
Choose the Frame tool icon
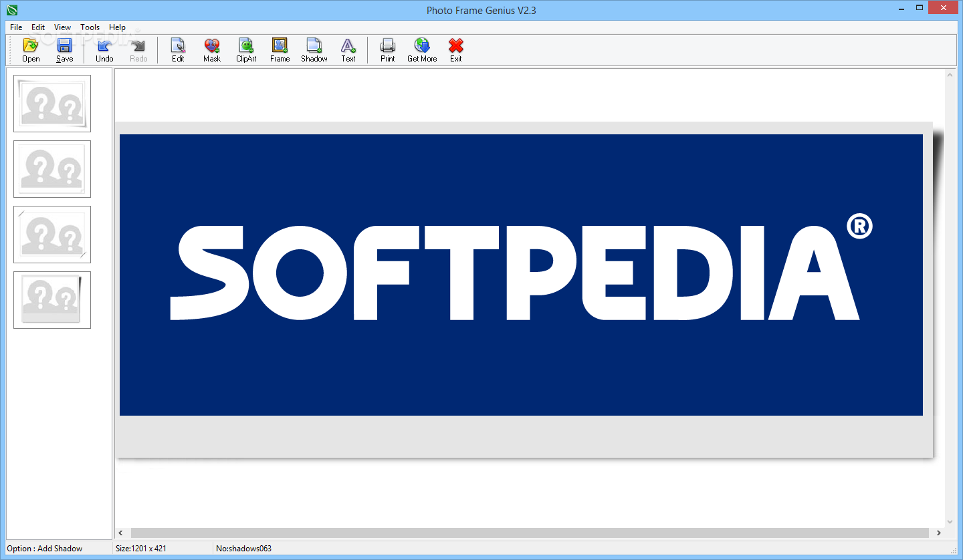(x=280, y=50)
